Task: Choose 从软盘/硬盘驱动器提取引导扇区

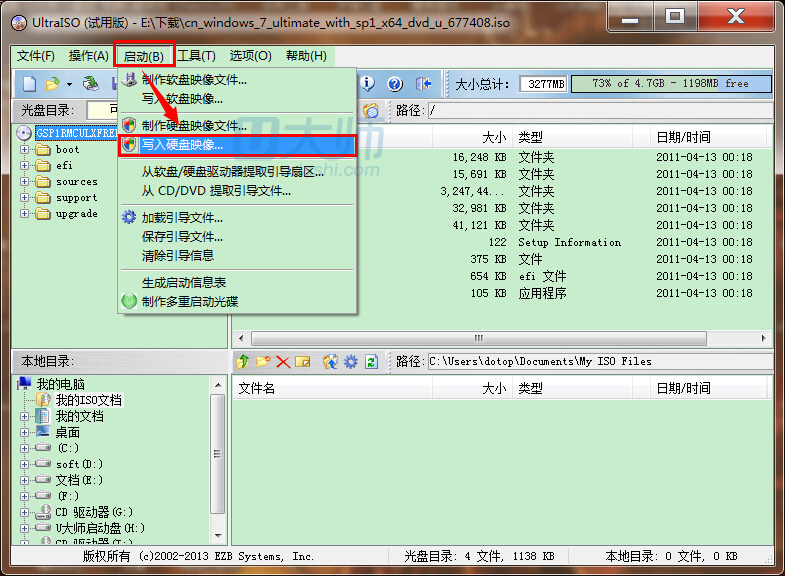Action: [x=237, y=172]
